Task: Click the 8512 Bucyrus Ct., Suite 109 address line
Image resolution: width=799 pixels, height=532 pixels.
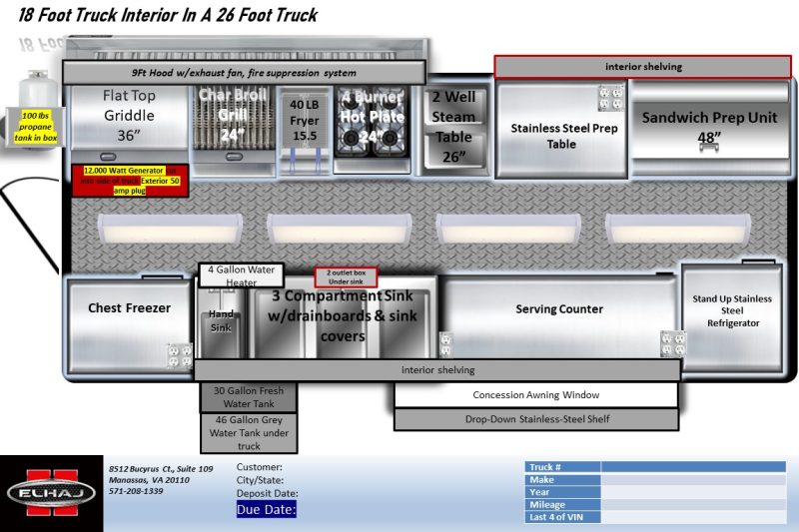Action: 161,468
